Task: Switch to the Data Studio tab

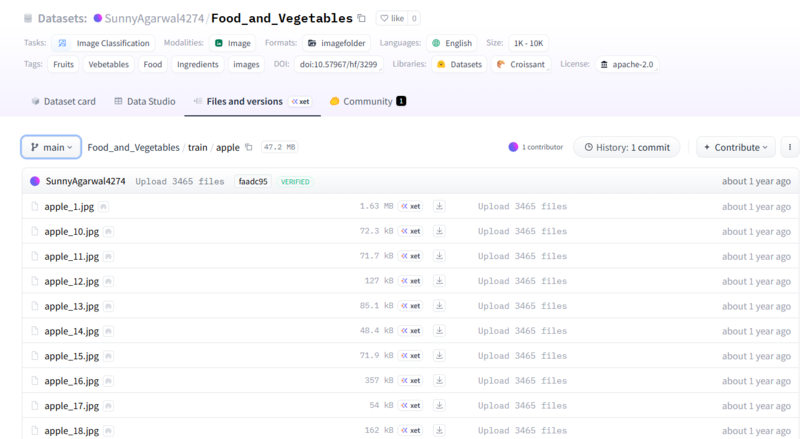Action: click(x=145, y=102)
